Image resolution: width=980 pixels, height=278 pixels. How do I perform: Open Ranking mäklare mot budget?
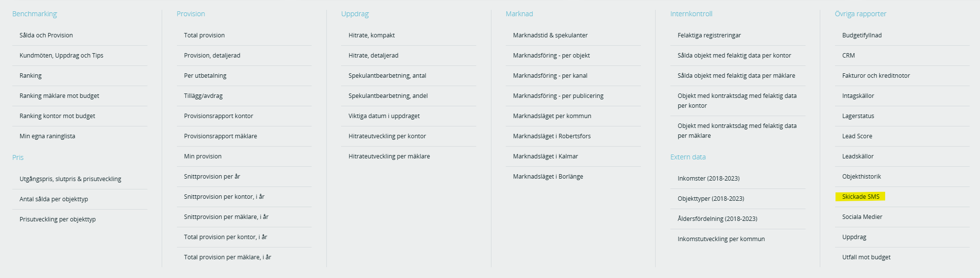[59, 96]
